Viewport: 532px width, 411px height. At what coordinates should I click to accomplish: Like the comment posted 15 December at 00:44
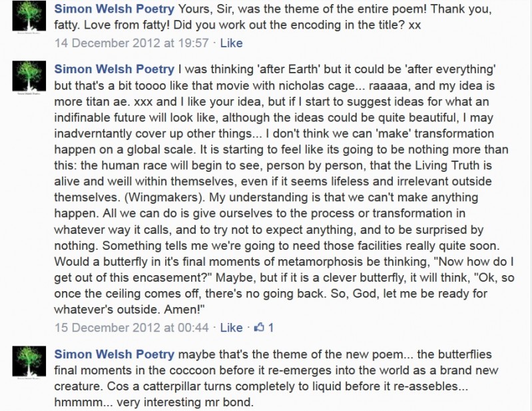click(x=232, y=328)
